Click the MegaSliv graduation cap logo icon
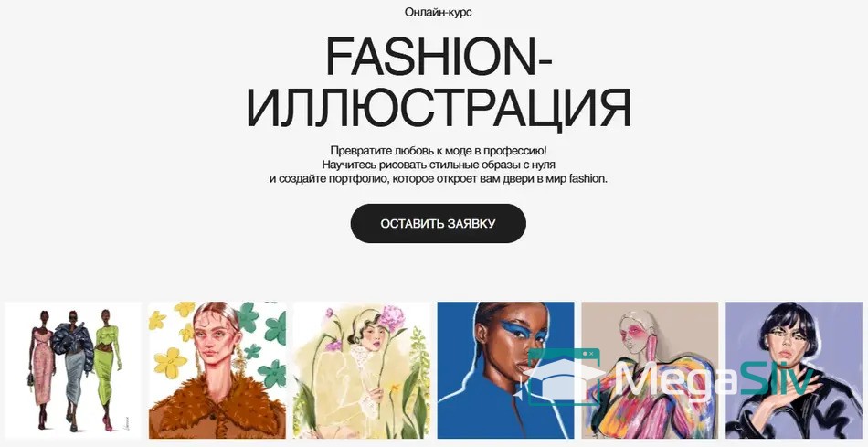 point(564,377)
